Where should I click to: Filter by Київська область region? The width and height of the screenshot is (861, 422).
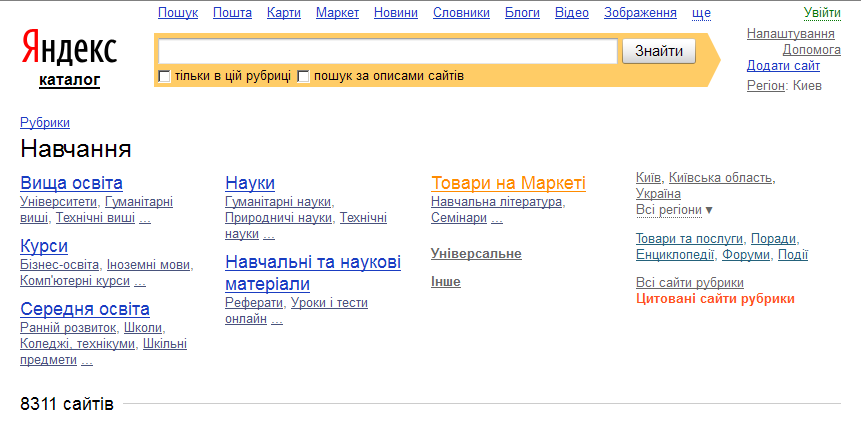pos(721,178)
